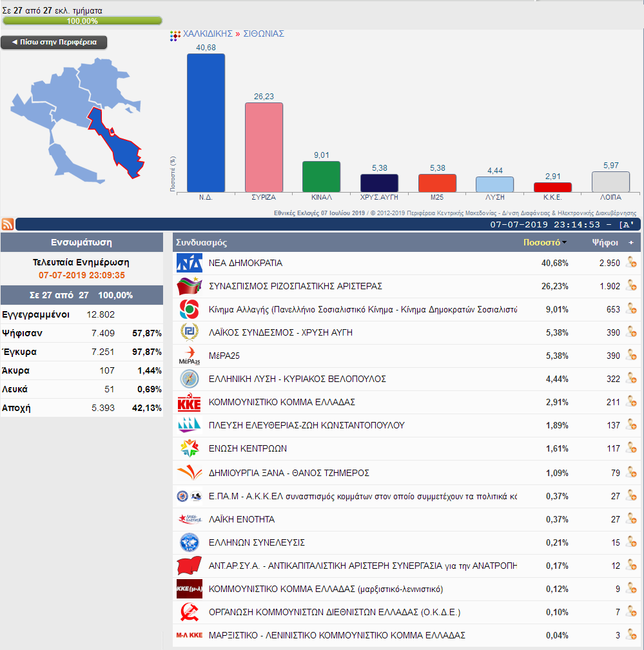
Task: Click the ΣΥΡΙΖΑ party logo
Action: (190, 286)
